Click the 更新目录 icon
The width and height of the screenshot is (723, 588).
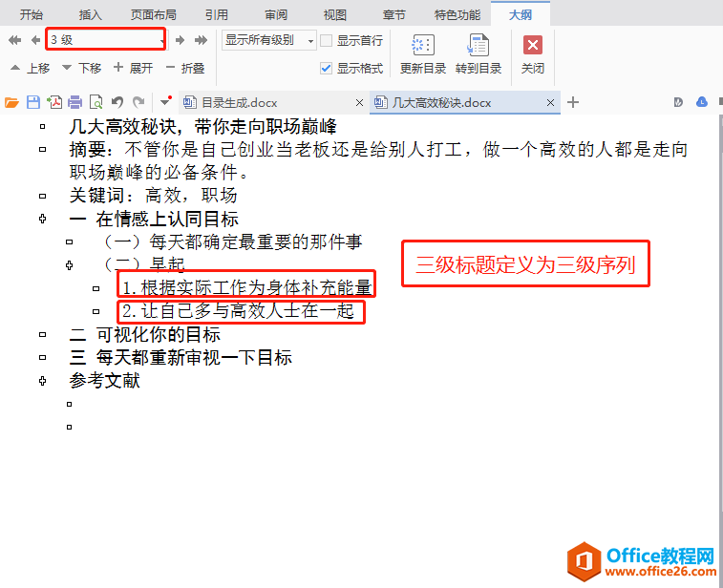pos(423,45)
